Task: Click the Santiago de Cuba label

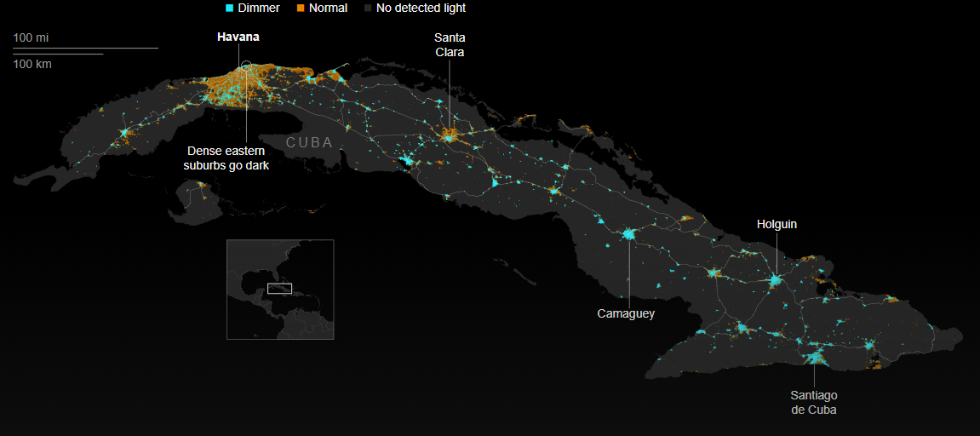Action: 813,402
